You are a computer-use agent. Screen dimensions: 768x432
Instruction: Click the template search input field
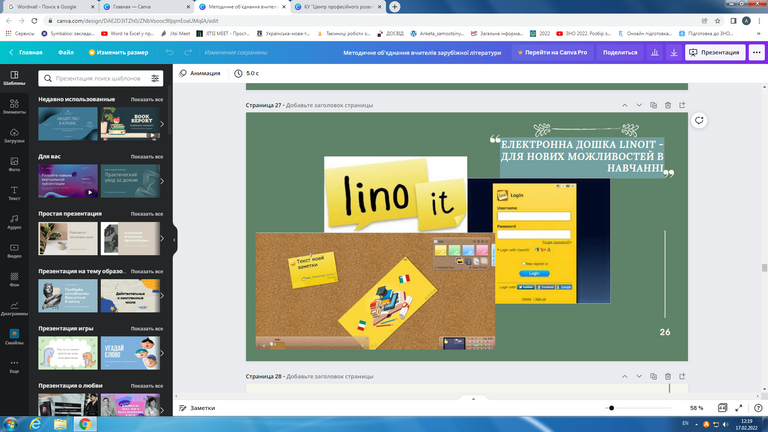click(95, 77)
